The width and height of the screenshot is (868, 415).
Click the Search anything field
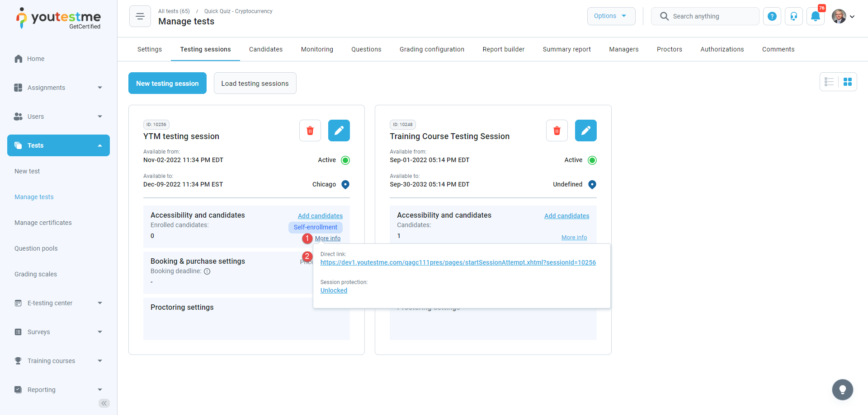710,16
